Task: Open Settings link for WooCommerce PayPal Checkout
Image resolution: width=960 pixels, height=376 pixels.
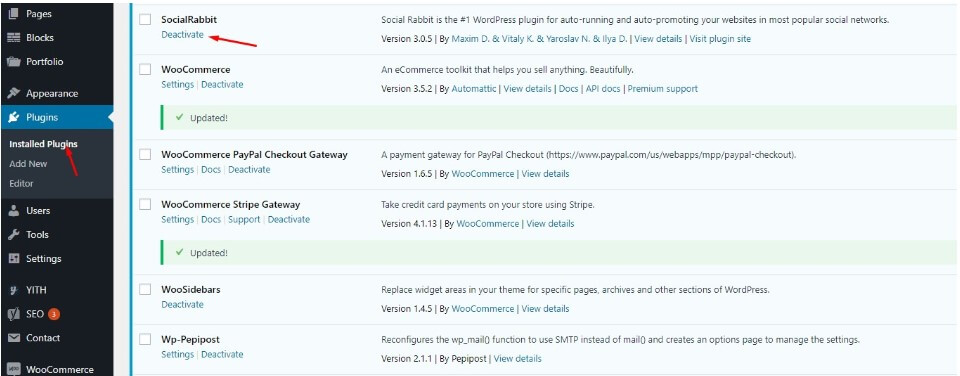Action: coord(178,170)
